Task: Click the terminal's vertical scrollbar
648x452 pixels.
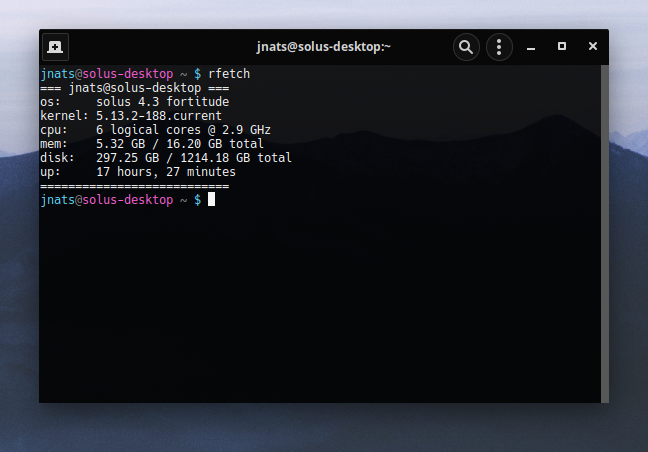Action: (x=605, y=233)
